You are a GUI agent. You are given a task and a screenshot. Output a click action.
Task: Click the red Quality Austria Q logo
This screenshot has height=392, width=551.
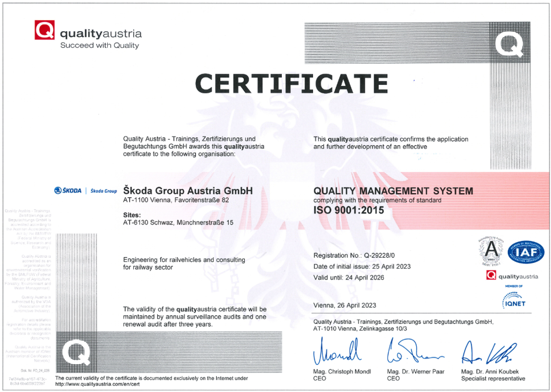(44, 30)
